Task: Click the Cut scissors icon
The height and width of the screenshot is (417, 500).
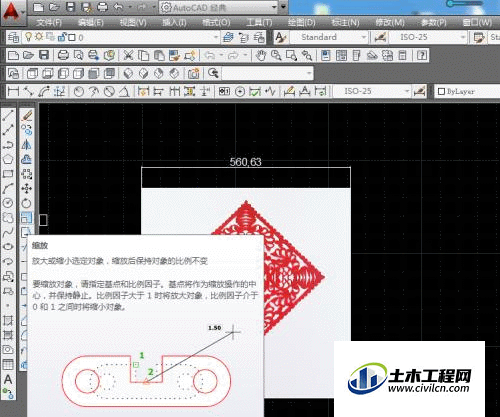Action: (128, 55)
